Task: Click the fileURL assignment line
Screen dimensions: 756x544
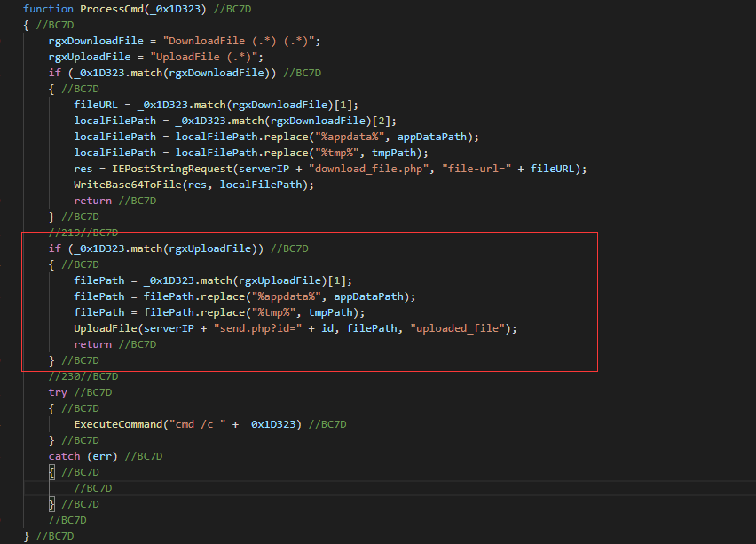Action: [216, 105]
